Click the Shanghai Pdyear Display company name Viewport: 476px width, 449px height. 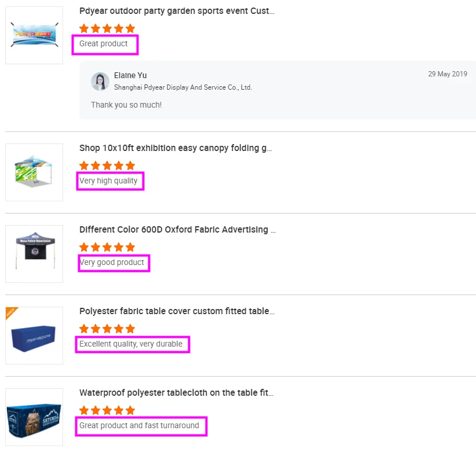click(183, 87)
